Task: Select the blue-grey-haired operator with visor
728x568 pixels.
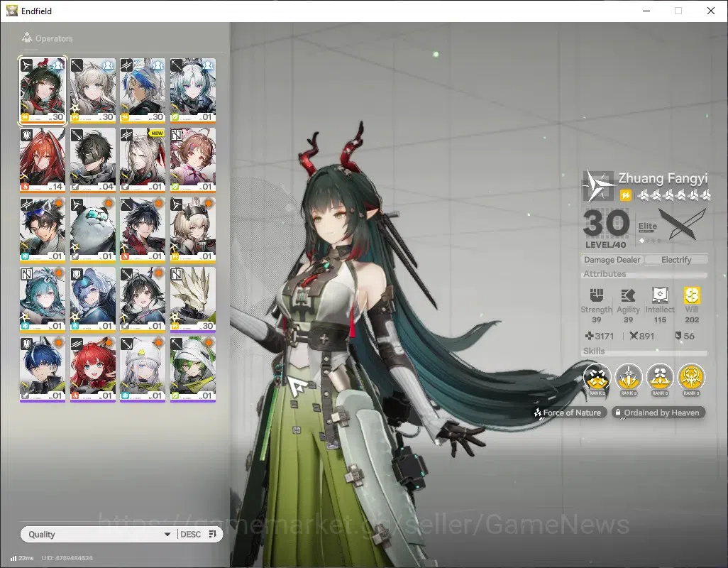Action: point(93,300)
